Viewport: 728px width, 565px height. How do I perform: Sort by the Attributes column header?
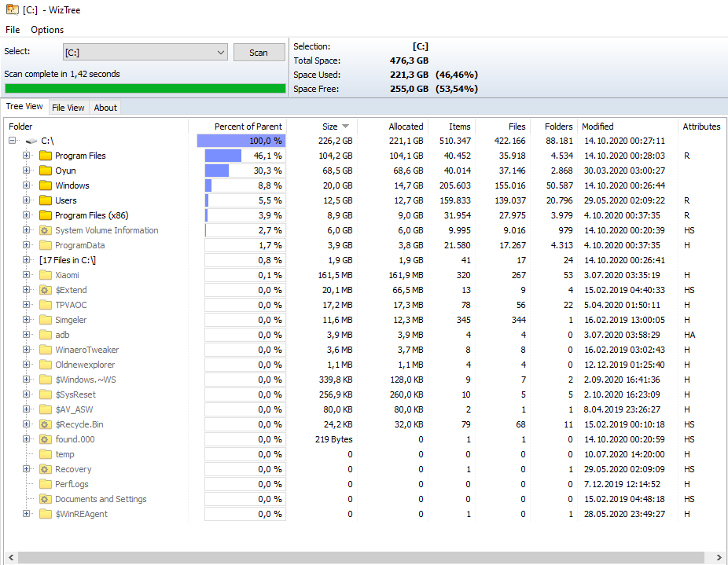[701, 127]
